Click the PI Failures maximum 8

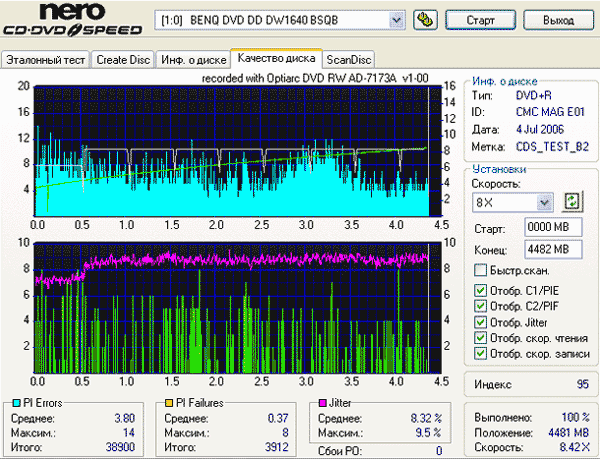(285, 433)
